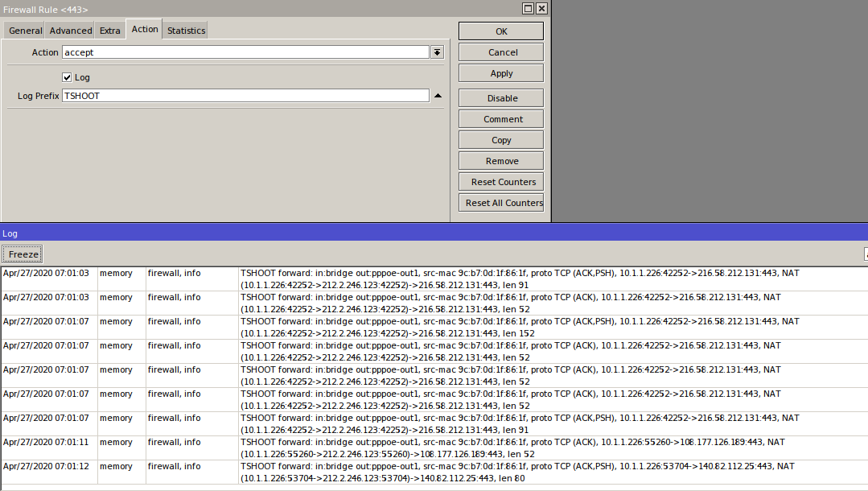
Task: Open the Action dropdown arrow
Action: [438, 52]
